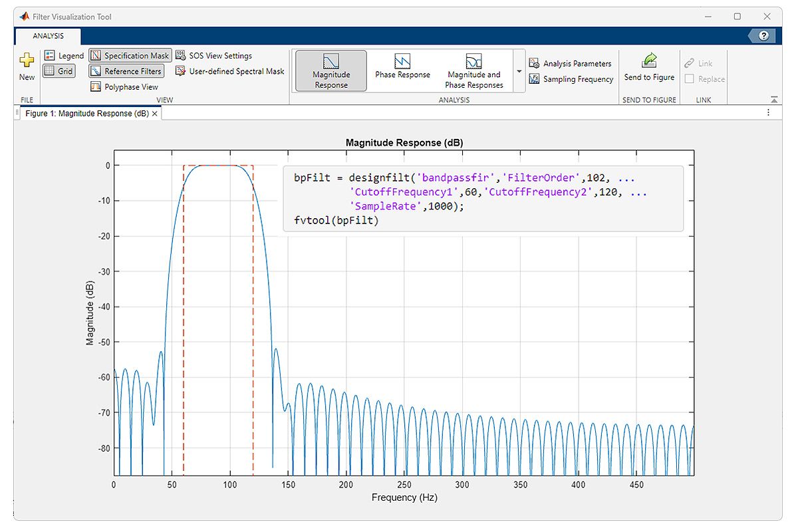
Task: Select the Figure 1 Magnitude Response tab
Action: (86, 114)
